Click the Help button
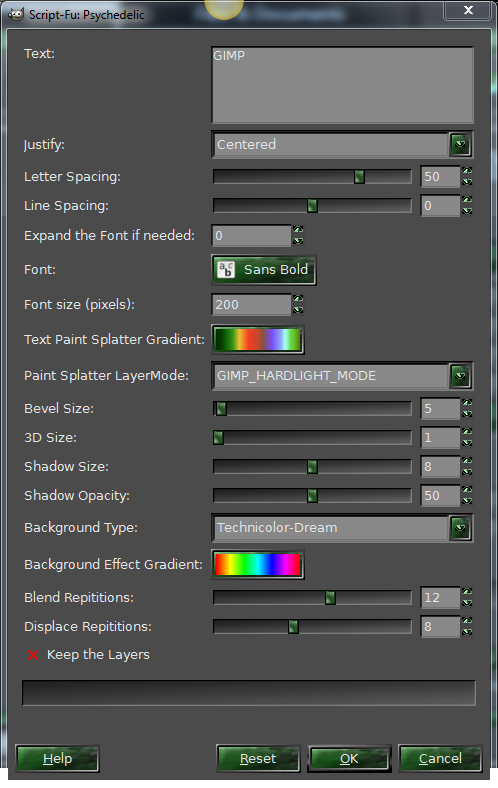Screen dimensions: 498x788 [x=57, y=758]
